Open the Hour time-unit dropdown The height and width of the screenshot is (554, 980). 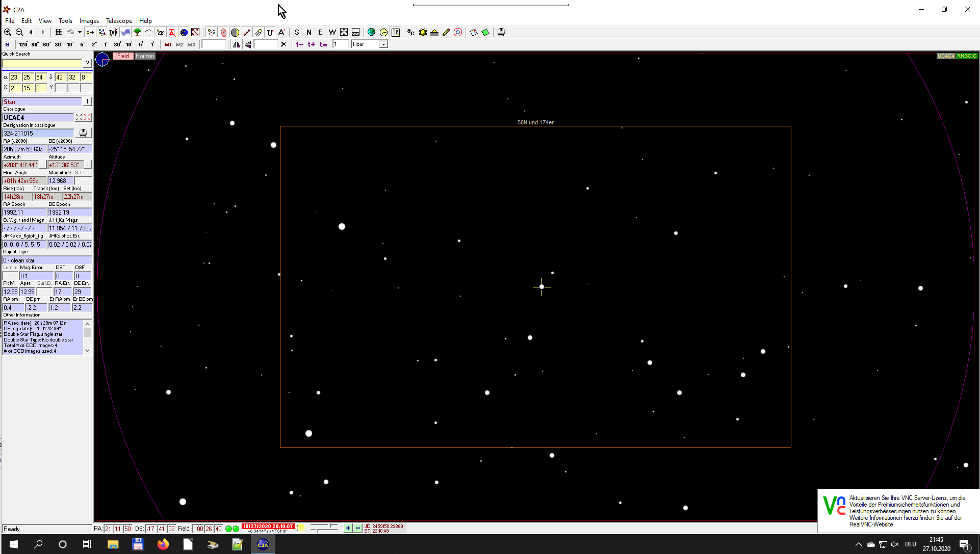(x=383, y=44)
